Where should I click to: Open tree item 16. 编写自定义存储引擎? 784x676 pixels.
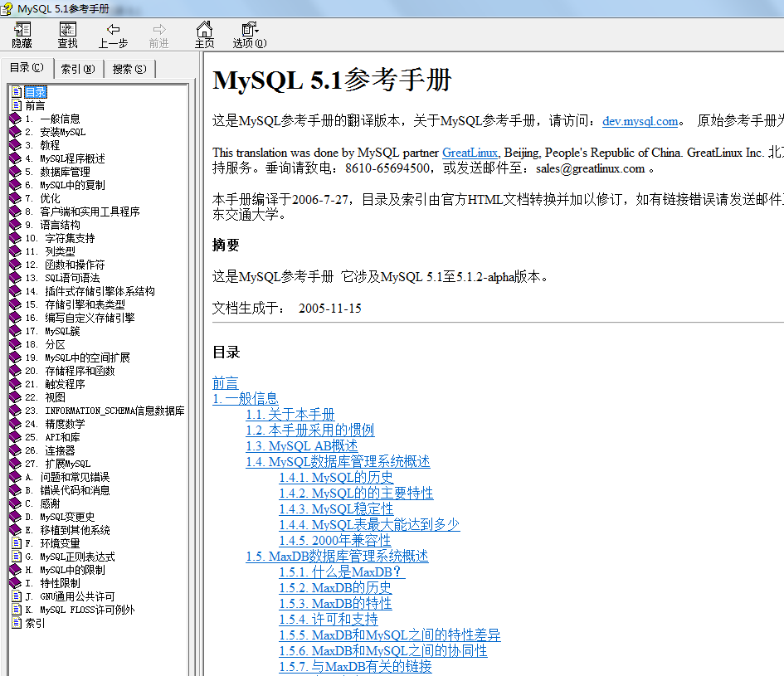pyautogui.click(x=80, y=318)
